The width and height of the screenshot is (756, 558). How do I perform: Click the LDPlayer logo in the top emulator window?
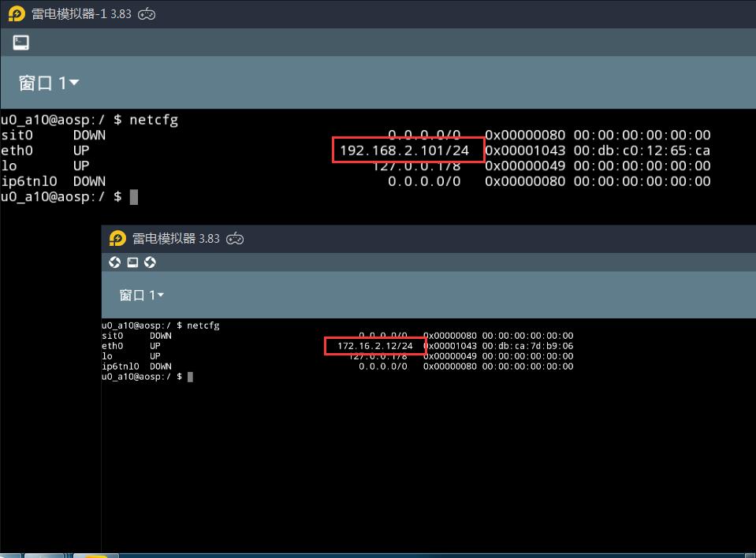click(x=17, y=14)
